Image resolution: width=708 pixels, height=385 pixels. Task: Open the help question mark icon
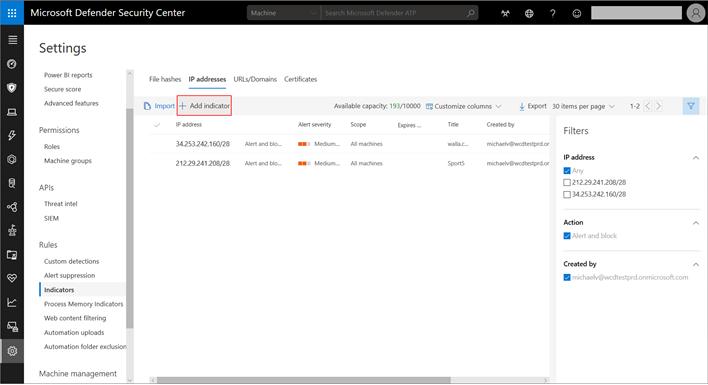[x=553, y=13]
